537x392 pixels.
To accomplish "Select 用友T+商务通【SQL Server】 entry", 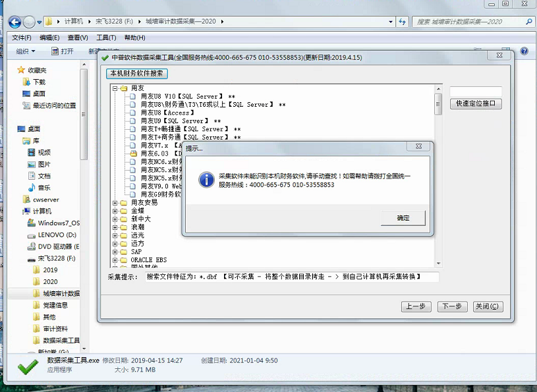I will [x=191, y=137].
